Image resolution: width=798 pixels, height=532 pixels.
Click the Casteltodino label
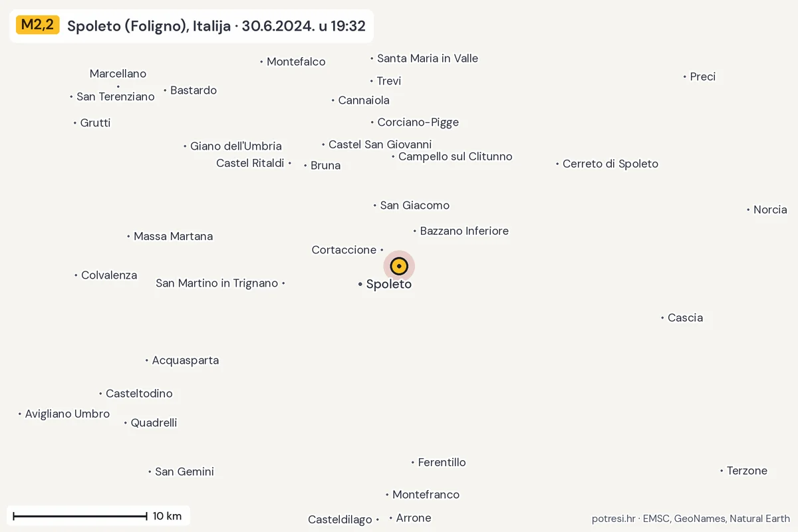[139, 394]
